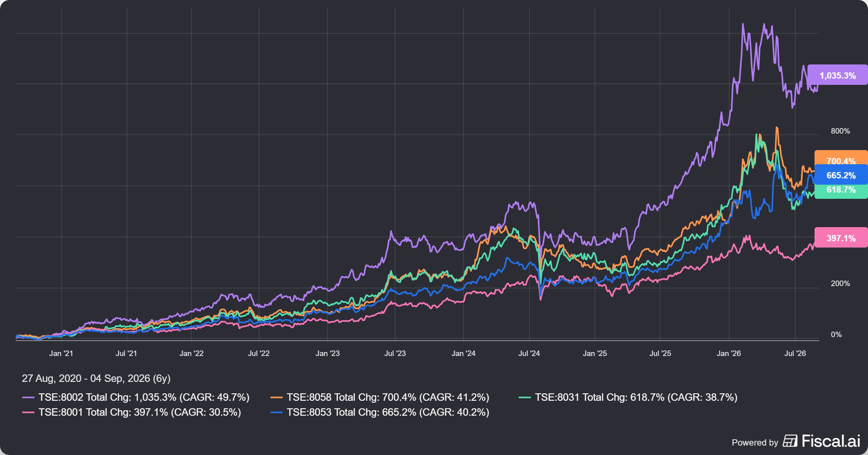Click the pink TSE:8001 legend line marker
Viewport: 868px width, 455px height.
[28, 413]
